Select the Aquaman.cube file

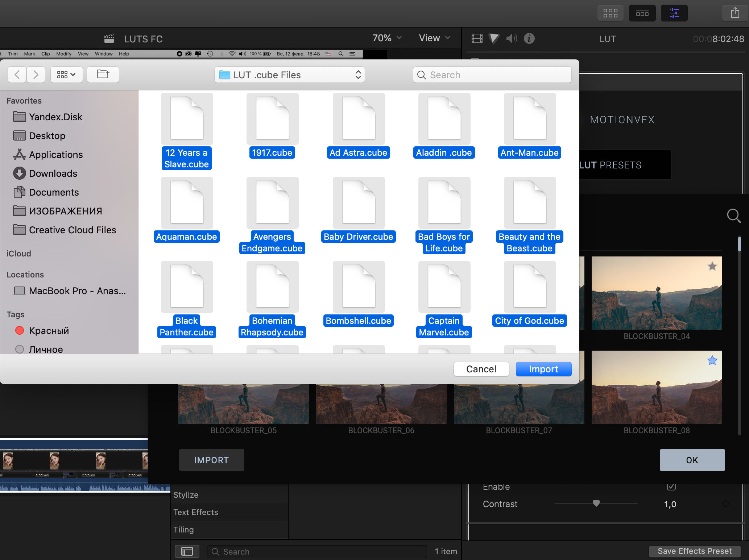tap(187, 210)
